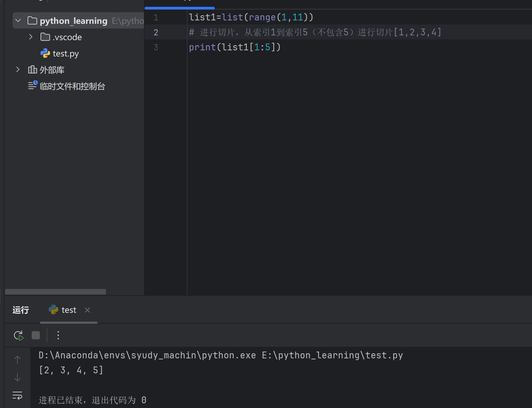Image resolution: width=532 pixels, height=408 pixels.
Task: Click line number 3 in gutter
Action: coord(156,47)
